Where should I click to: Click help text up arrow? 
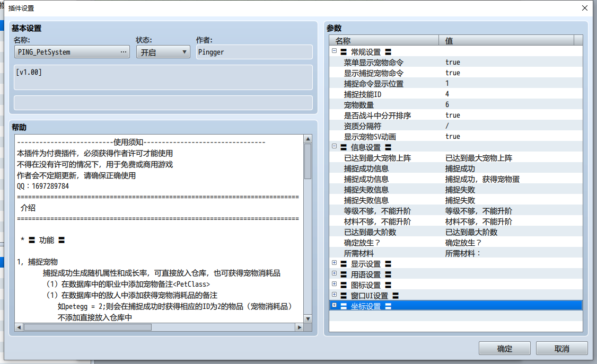tap(308, 139)
